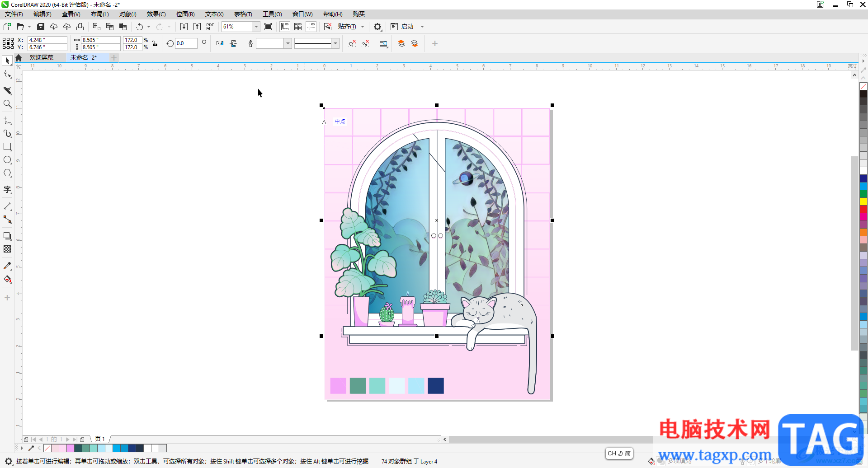Open the 对象(J) menu
The width and height of the screenshot is (868, 468).
128,14
